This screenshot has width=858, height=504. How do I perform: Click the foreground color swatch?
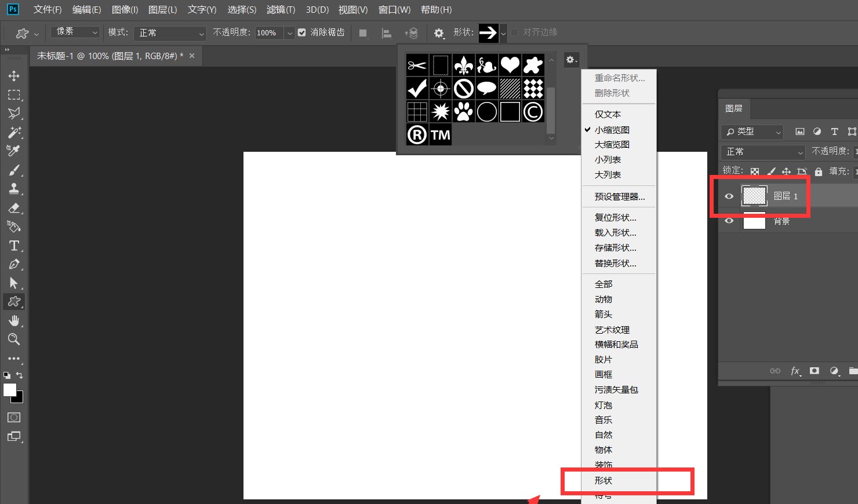pos(10,390)
